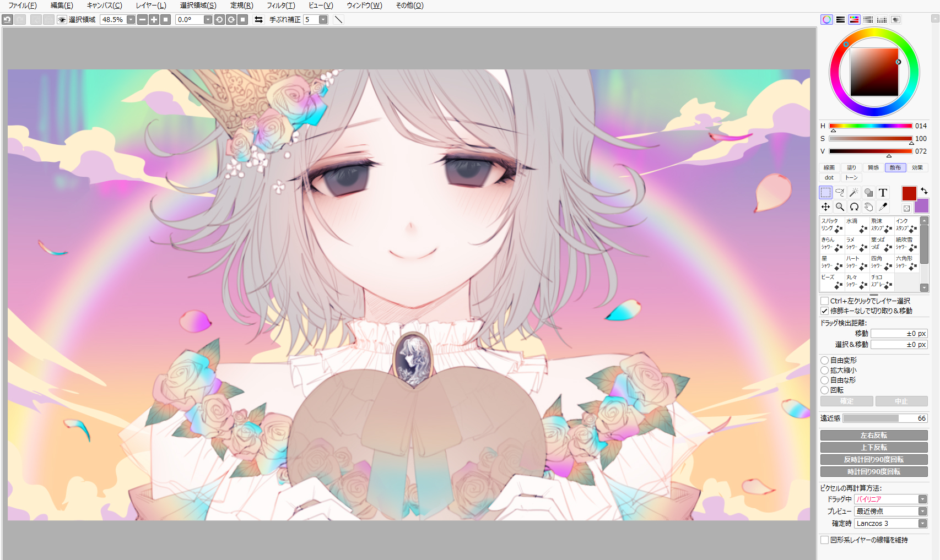The image size is (940, 560).
Task: Click the zoom out minus button
Action: click(142, 19)
